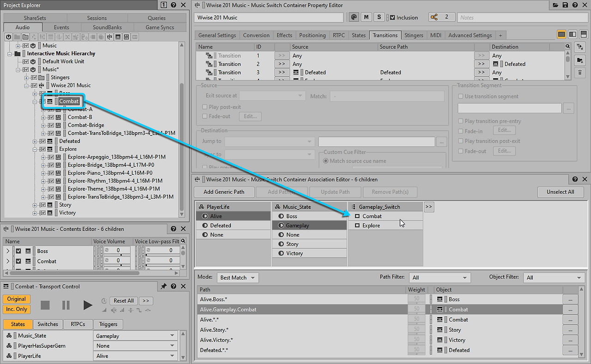Click the virtual folder filter icon in Project Explorer
This screenshot has width=591, height=364.
click(x=25, y=37)
